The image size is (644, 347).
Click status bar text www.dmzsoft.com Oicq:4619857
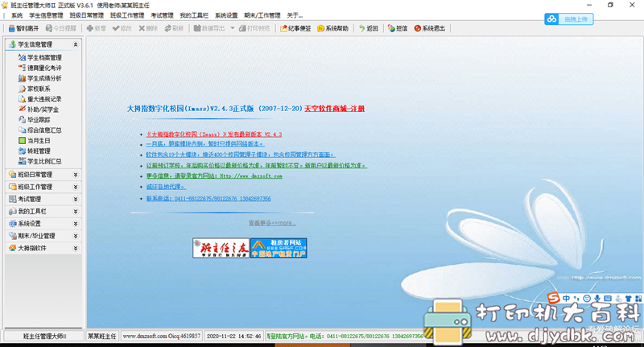(162, 336)
